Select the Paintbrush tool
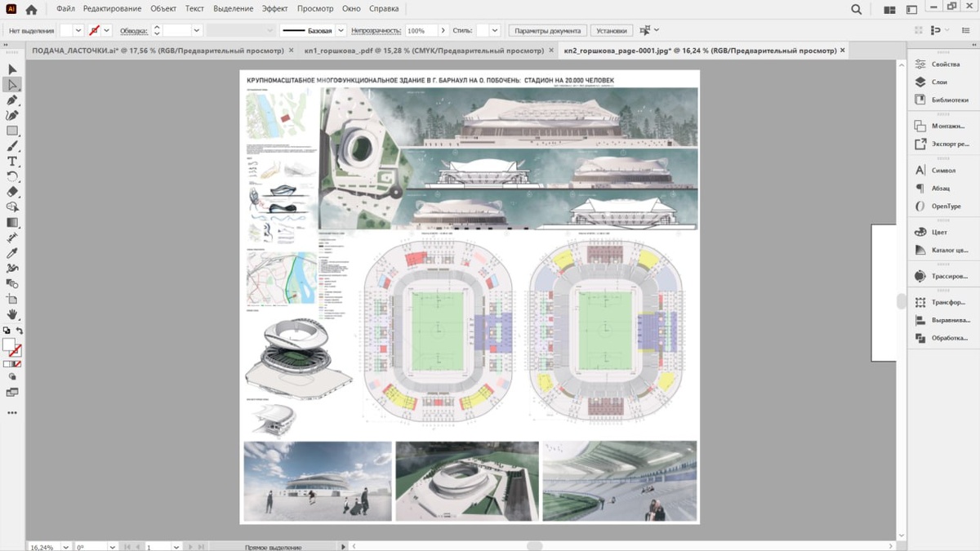The width and height of the screenshot is (980, 551). [x=12, y=146]
